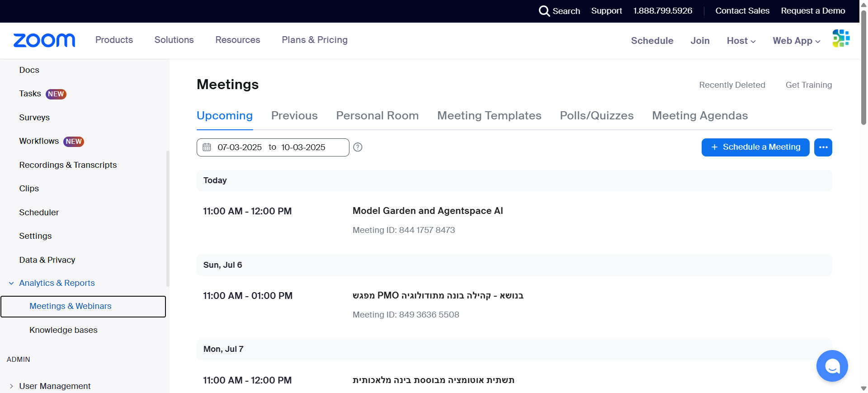Click the start date 07-03-2025 field
Screen dimensions: 868x393
click(240, 147)
